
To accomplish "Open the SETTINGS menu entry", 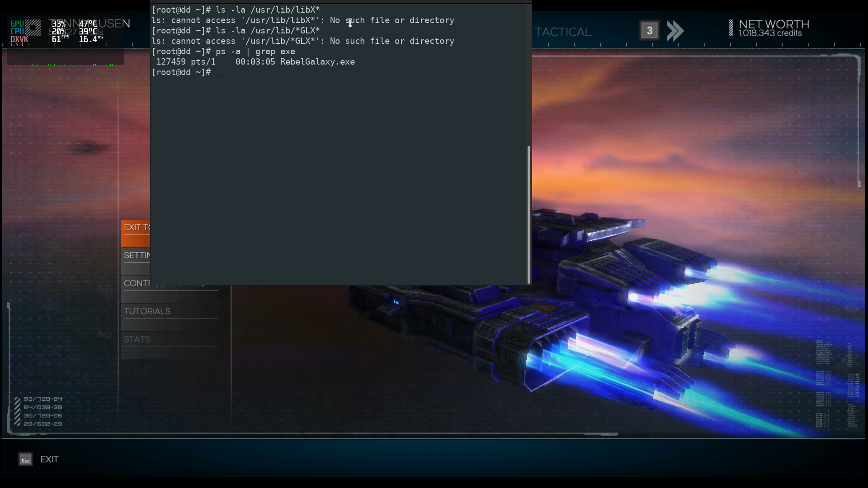I will [136, 256].
